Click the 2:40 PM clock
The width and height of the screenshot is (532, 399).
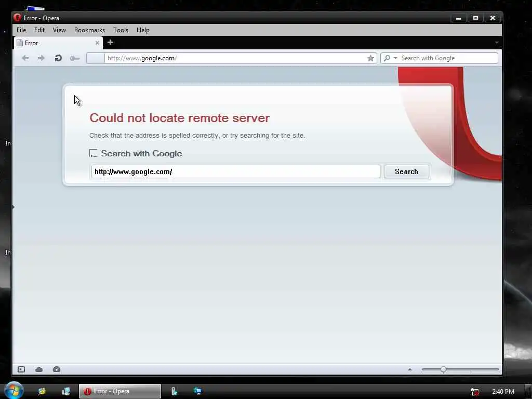(x=503, y=392)
